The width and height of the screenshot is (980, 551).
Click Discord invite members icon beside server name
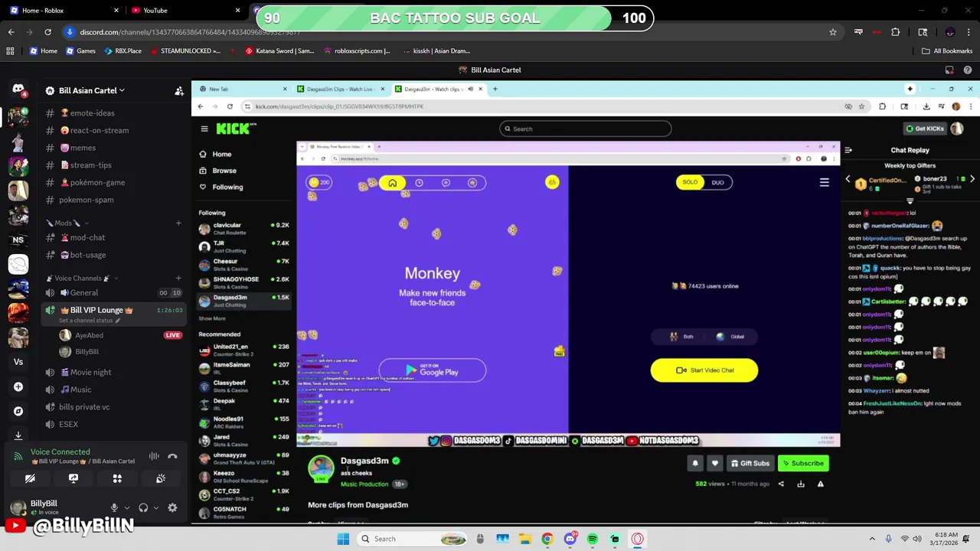click(x=178, y=90)
